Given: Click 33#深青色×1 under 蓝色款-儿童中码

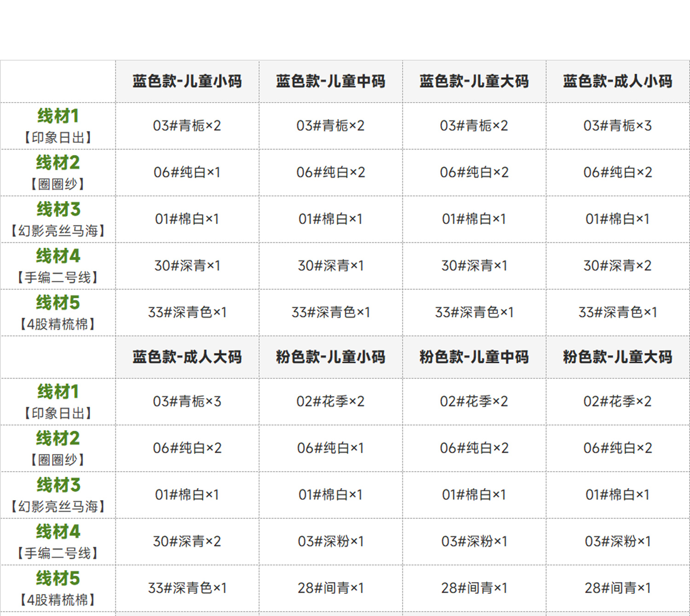Looking at the screenshot, I should click(x=330, y=312).
